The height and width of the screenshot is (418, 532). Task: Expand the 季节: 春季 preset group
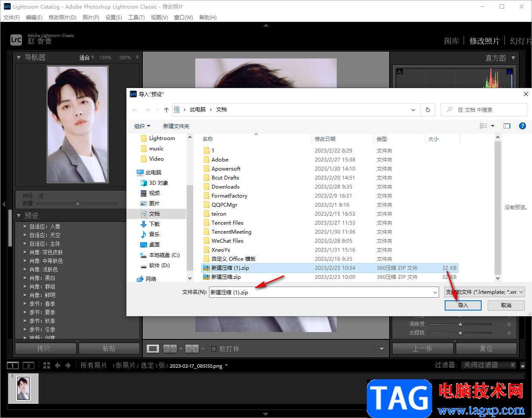(x=25, y=304)
